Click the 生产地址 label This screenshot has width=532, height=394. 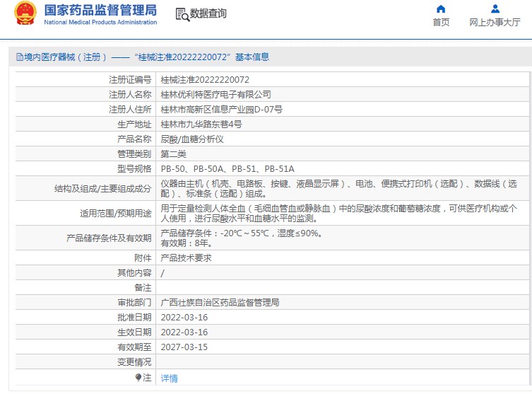pyautogui.click(x=134, y=124)
